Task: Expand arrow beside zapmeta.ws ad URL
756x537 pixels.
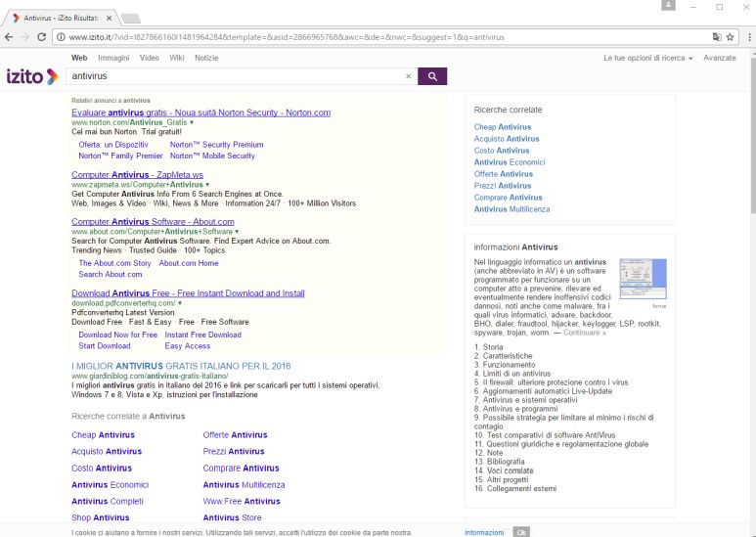Action: click(207, 185)
